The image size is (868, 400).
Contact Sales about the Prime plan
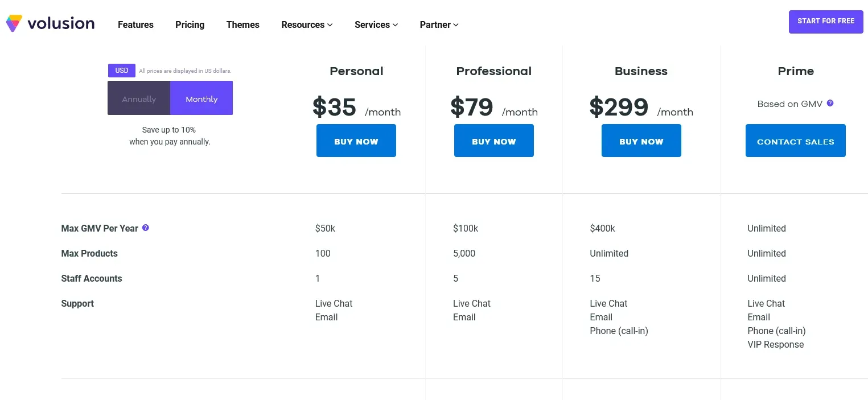pos(795,141)
